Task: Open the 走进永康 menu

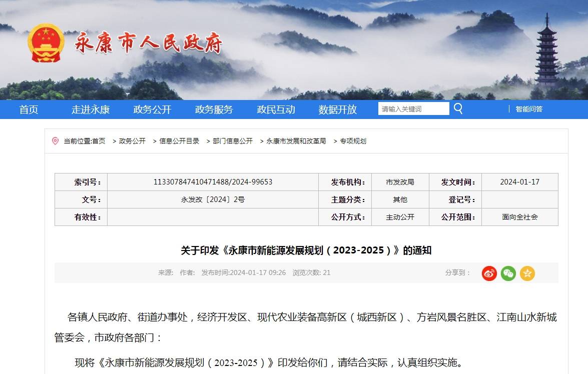Action: pyautogui.click(x=91, y=109)
